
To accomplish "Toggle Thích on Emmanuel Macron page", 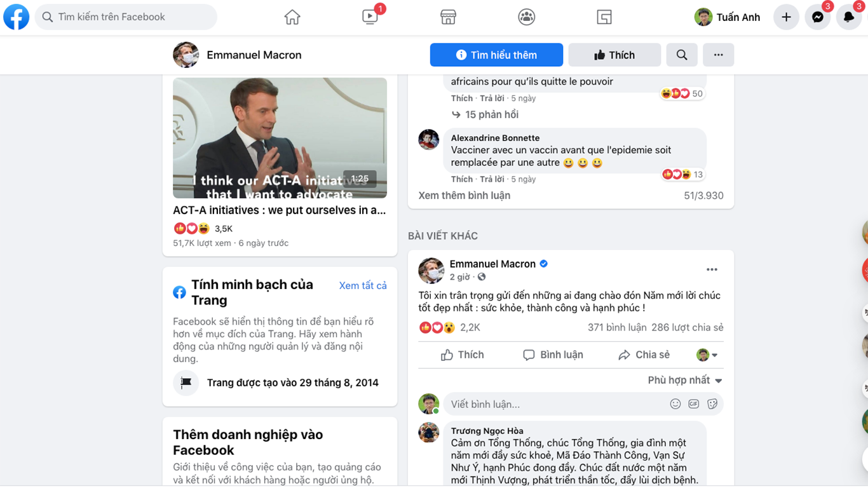I will point(614,55).
